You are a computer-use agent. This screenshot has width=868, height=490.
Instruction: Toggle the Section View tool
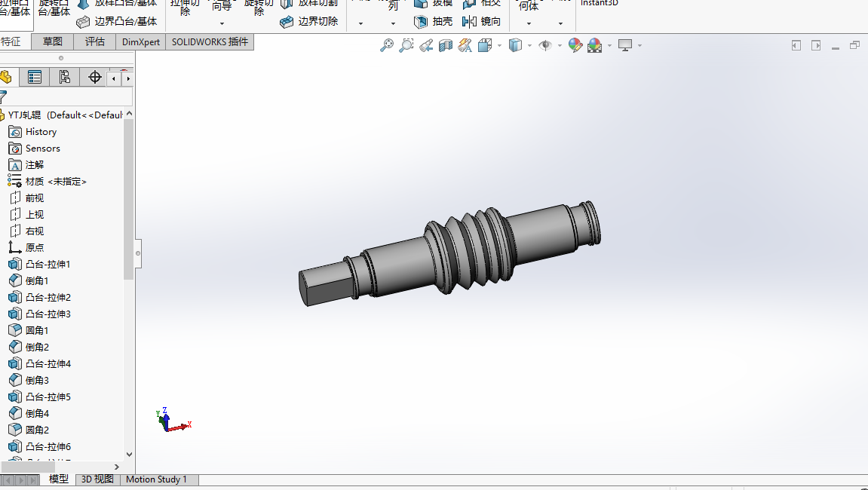point(446,45)
